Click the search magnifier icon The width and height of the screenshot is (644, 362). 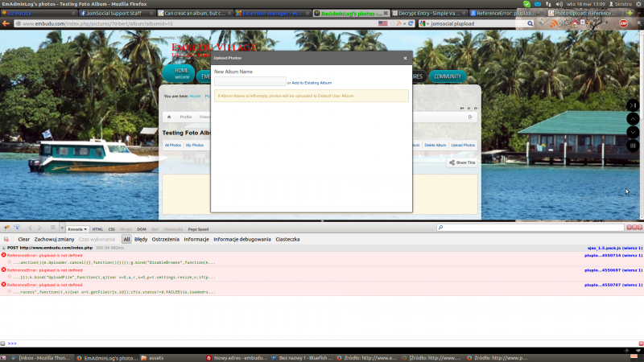pos(530,24)
